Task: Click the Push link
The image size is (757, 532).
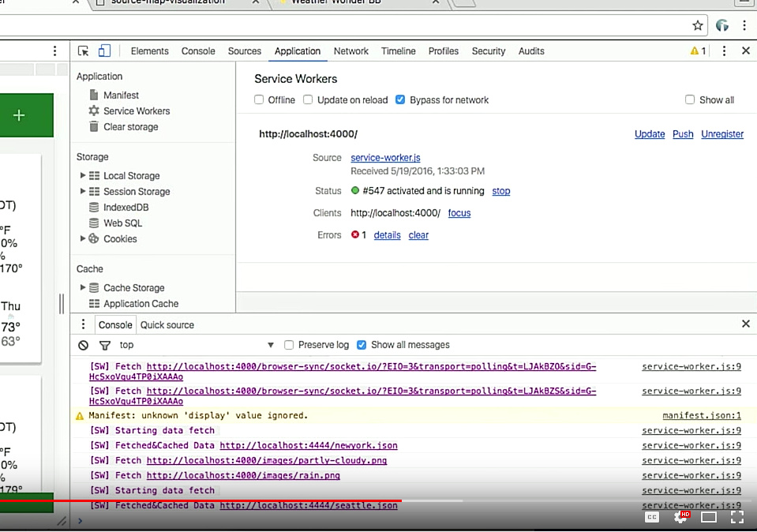Action: (683, 133)
